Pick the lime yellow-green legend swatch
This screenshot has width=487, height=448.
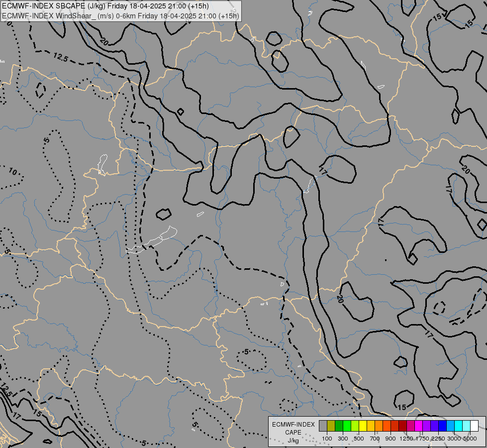pyautogui.click(x=355, y=426)
